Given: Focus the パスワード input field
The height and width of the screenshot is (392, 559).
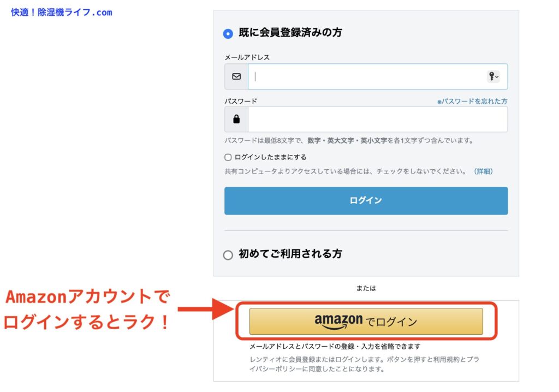Looking at the screenshot, I should pyautogui.click(x=377, y=119).
